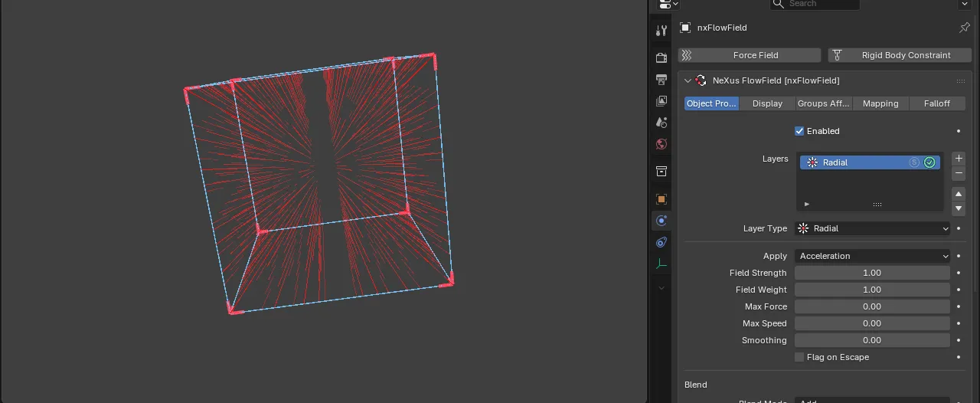Open the Tool properties tab icon

click(661, 31)
